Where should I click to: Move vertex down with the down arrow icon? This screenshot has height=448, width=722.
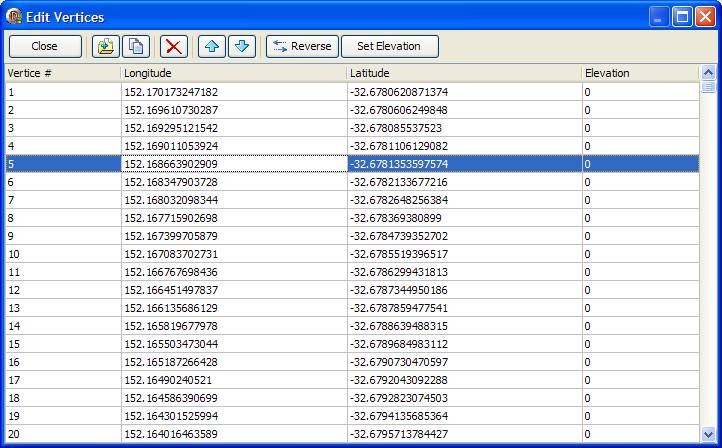point(242,46)
